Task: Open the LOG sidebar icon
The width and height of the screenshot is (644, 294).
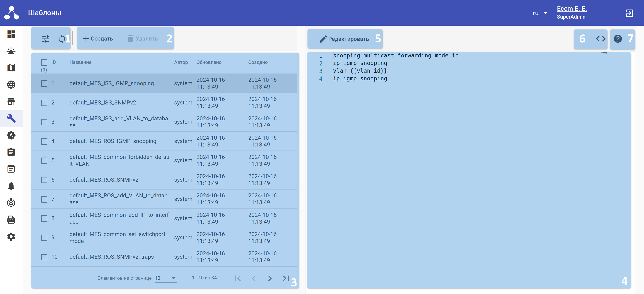Action: tap(11, 220)
